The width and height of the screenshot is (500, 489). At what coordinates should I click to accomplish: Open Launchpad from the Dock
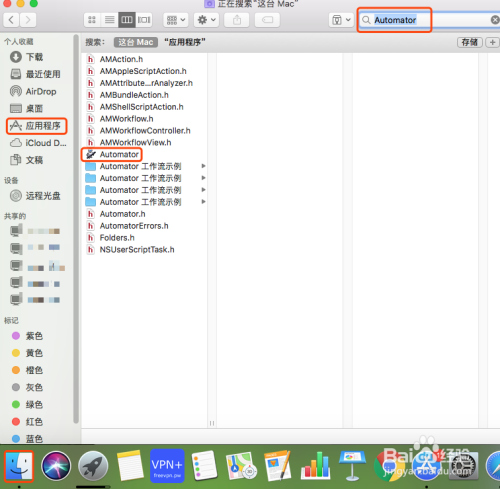pos(93,466)
